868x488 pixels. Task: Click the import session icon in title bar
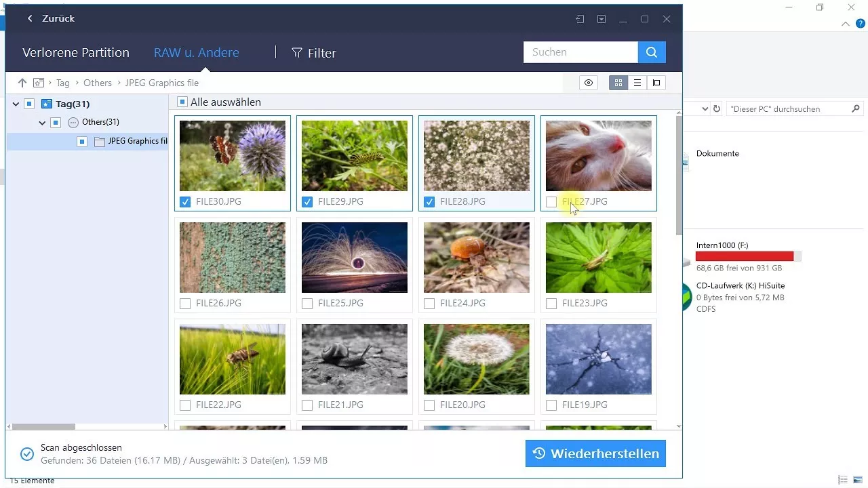[x=580, y=19]
